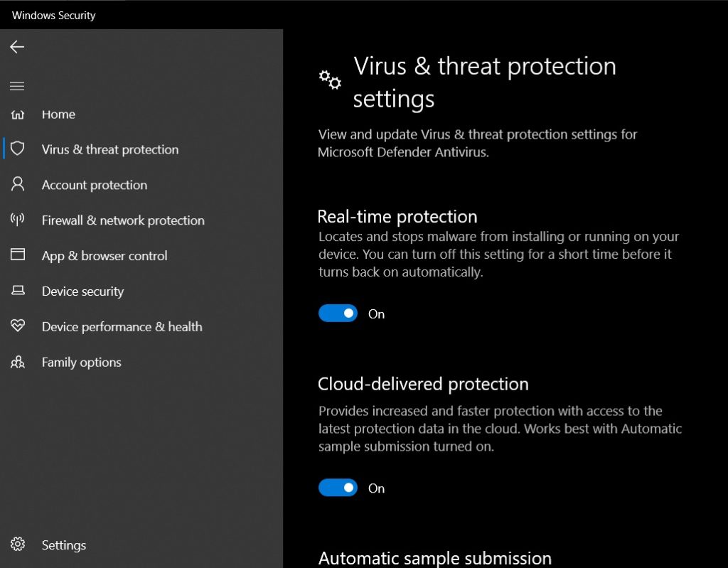Image resolution: width=728 pixels, height=568 pixels.
Task: Open Settings via the gear icon
Action: point(17,545)
